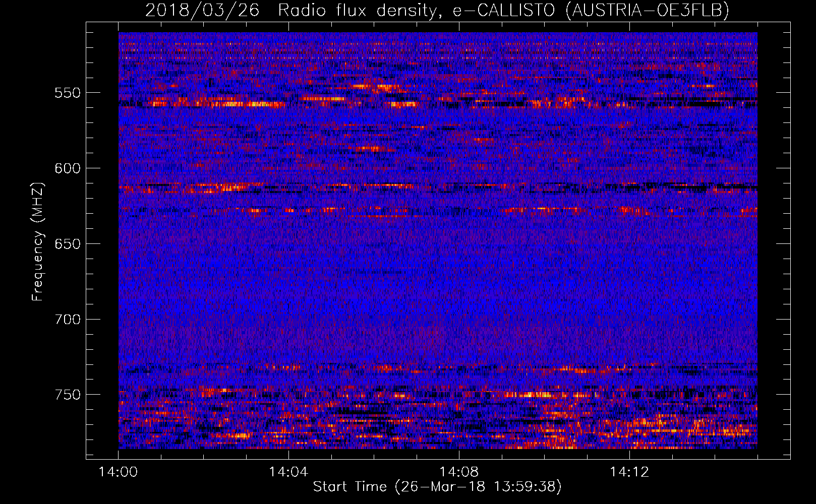The width and height of the screenshot is (816, 504).
Task: Click the 14:08 time tick label
Action: click(459, 472)
